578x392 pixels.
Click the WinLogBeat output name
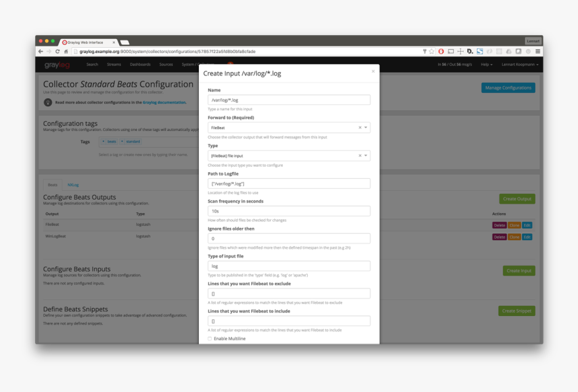point(55,237)
